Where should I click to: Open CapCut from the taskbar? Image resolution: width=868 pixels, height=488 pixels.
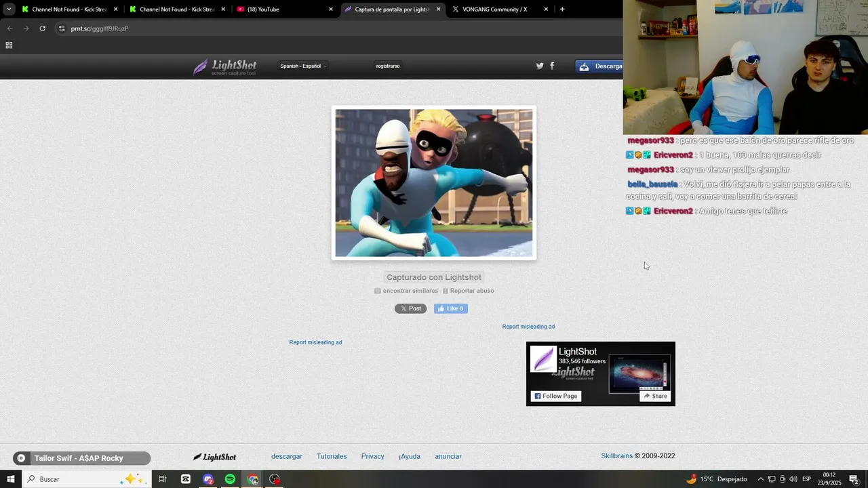(x=186, y=479)
